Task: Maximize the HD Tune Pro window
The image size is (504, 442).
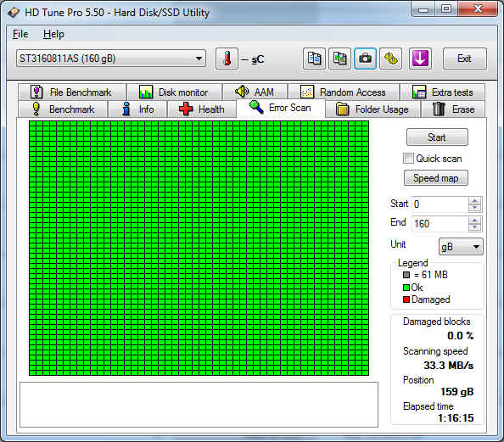Action: click(446, 9)
